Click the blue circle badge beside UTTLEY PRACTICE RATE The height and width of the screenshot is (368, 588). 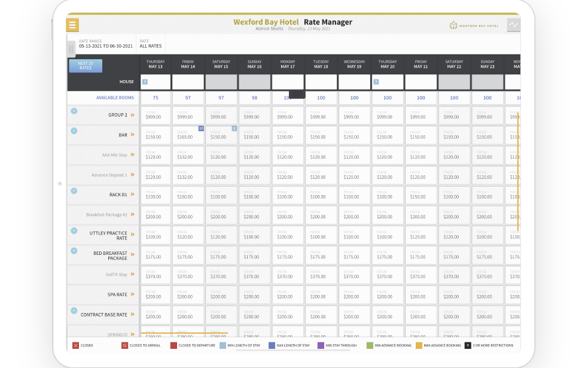74,231
